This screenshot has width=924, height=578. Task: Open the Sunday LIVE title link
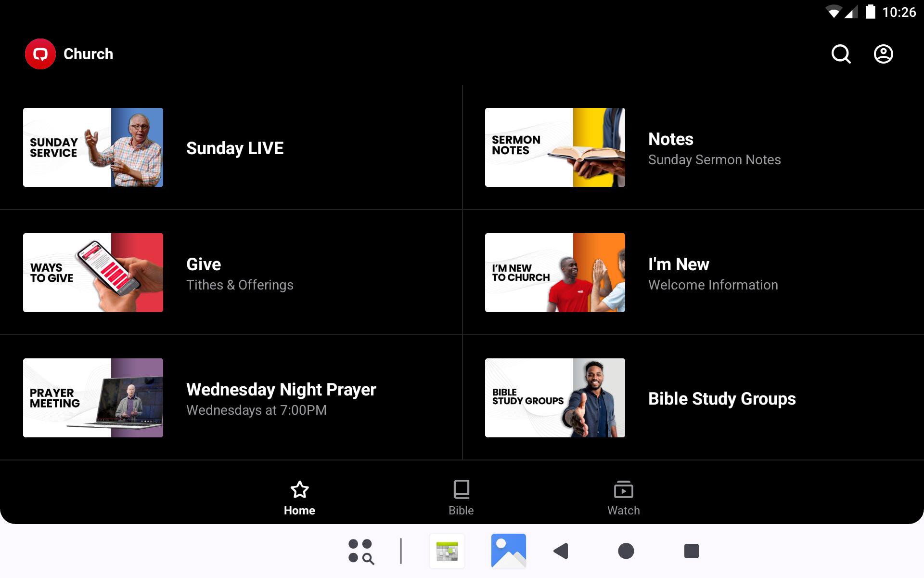pyautogui.click(x=235, y=148)
